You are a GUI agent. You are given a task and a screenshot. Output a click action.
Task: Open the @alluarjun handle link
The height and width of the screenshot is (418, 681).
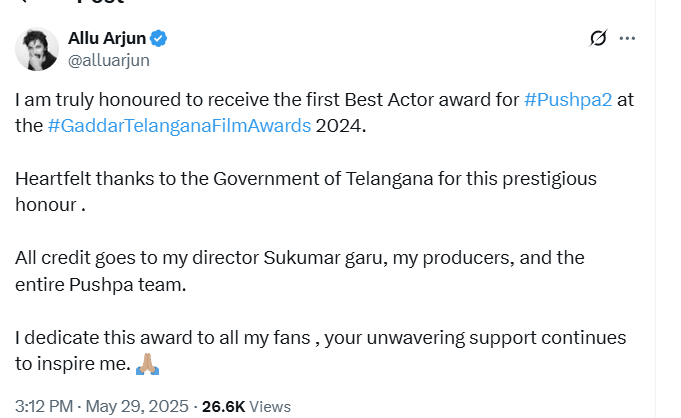(108, 60)
